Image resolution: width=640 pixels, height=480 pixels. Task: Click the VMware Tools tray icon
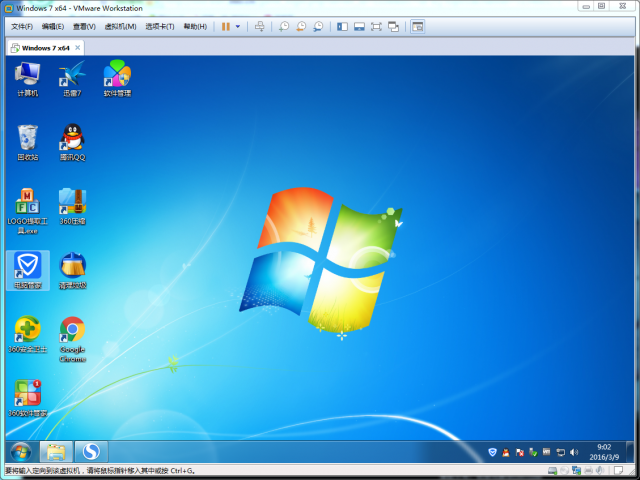click(x=547, y=452)
